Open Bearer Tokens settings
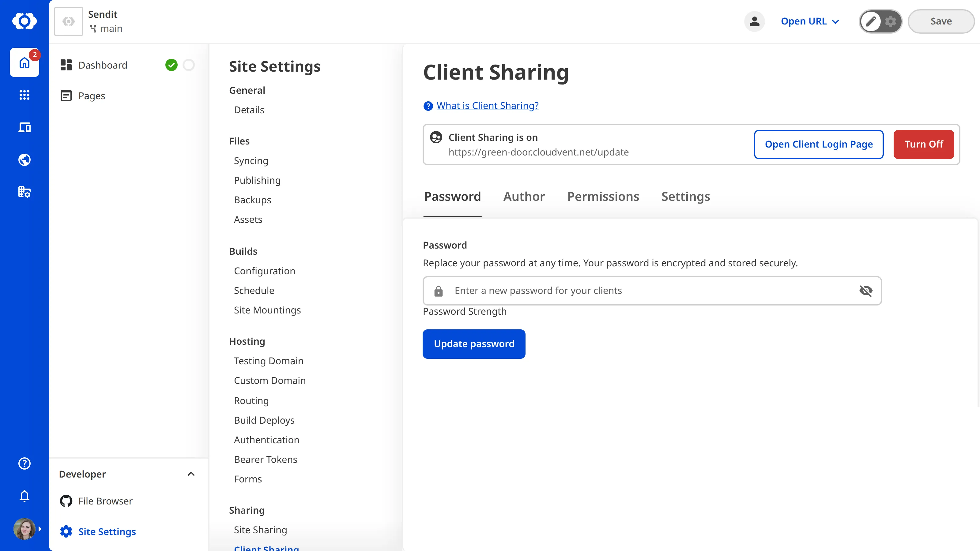The height and width of the screenshot is (551, 980). (x=266, y=459)
